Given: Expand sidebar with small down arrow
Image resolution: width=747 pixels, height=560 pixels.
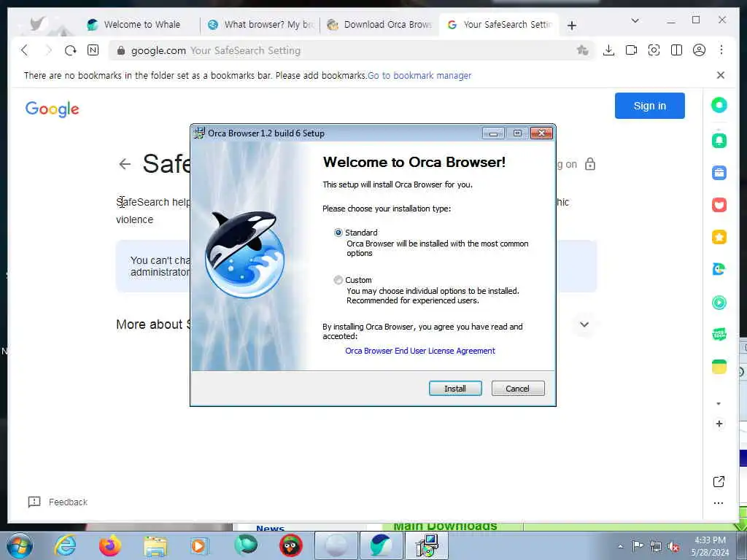Looking at the screenshot, I should point(719,404).
